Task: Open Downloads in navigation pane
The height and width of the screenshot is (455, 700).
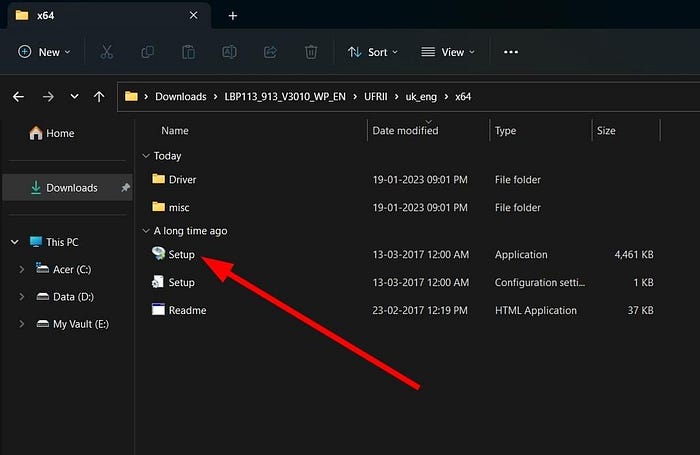Action: 67,188
